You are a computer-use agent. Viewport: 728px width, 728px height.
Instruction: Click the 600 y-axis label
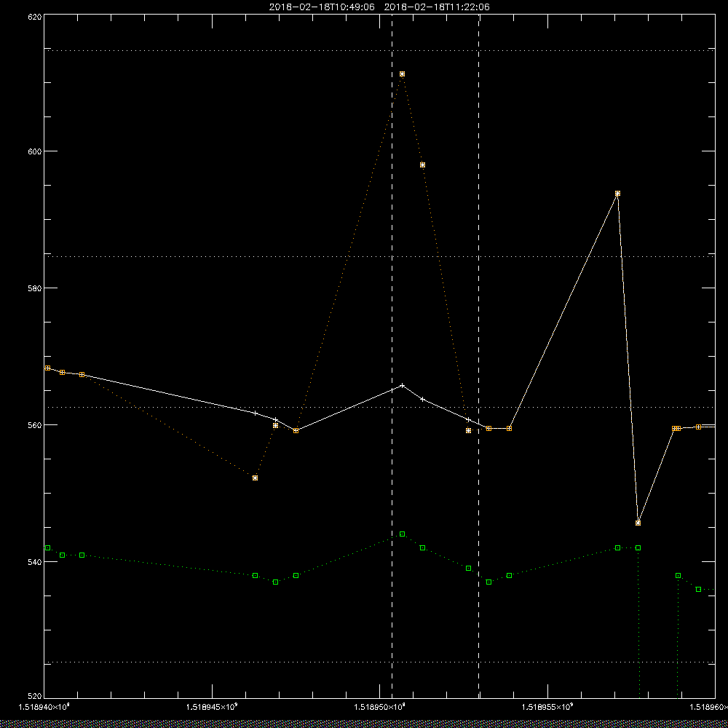click(x=35, y=151)
